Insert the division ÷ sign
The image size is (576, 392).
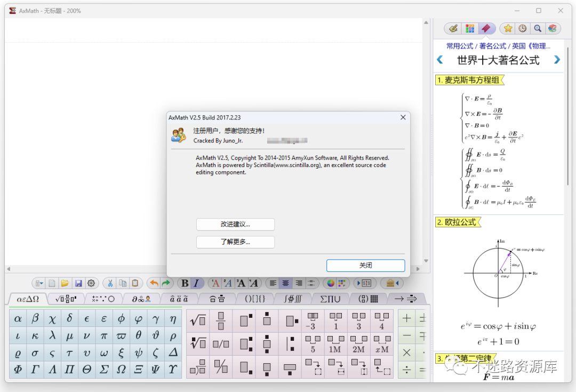(x=406, y=369)
